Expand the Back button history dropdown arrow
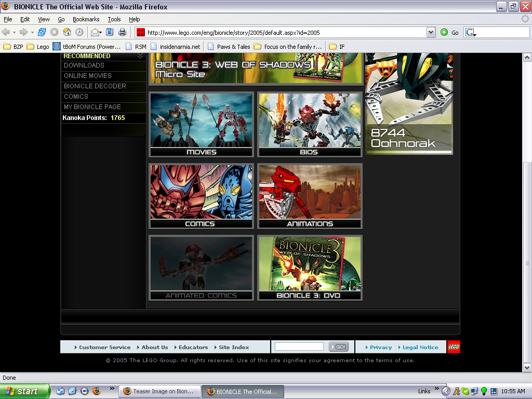The height and width of the screenshot is (399, 532). pos(14,32)
